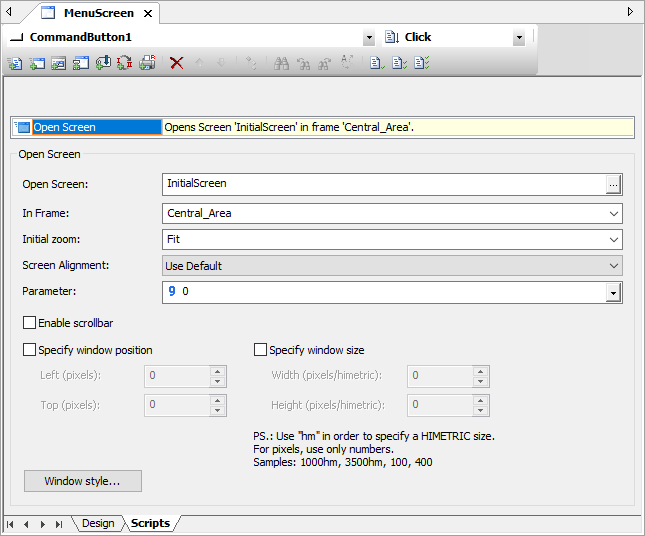This screenshot has width=645, height=536.
Task: Switch to the Design tab
Action: (x=98, y=523)
